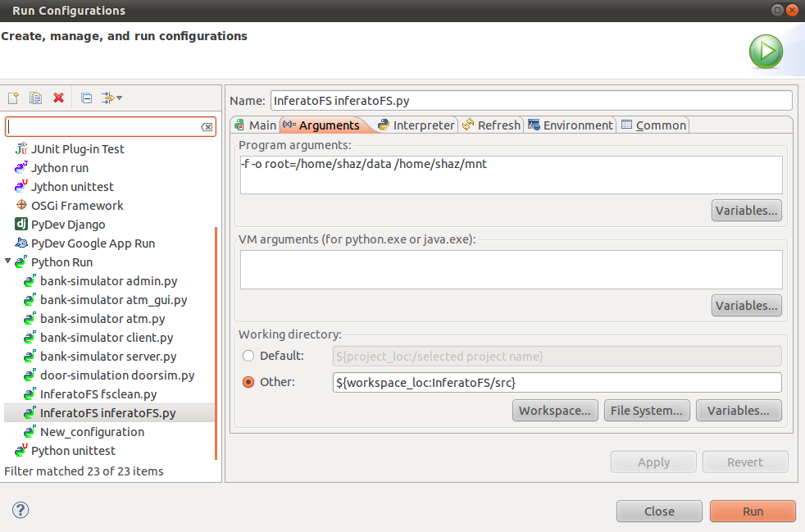Click the Duplicate configuration icon
The height and width of the screenshot is (532, 805).
click(x=35, y=98)
